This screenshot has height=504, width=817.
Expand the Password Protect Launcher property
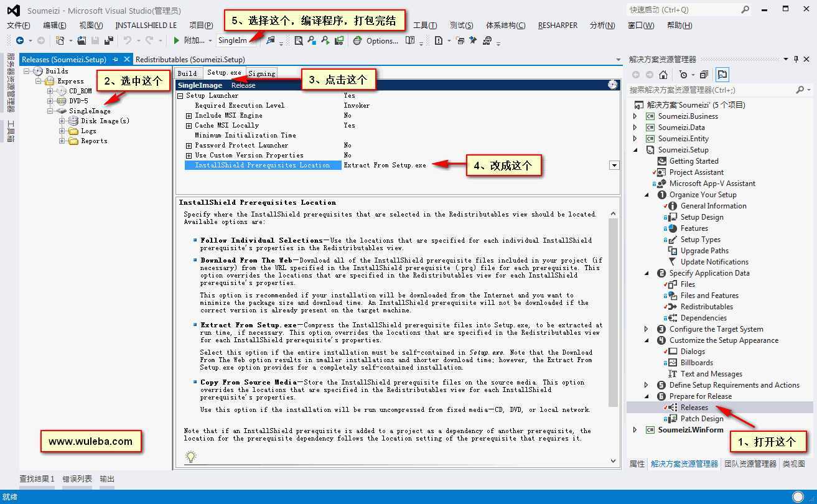pyautogui.click(x=189, y=146)
